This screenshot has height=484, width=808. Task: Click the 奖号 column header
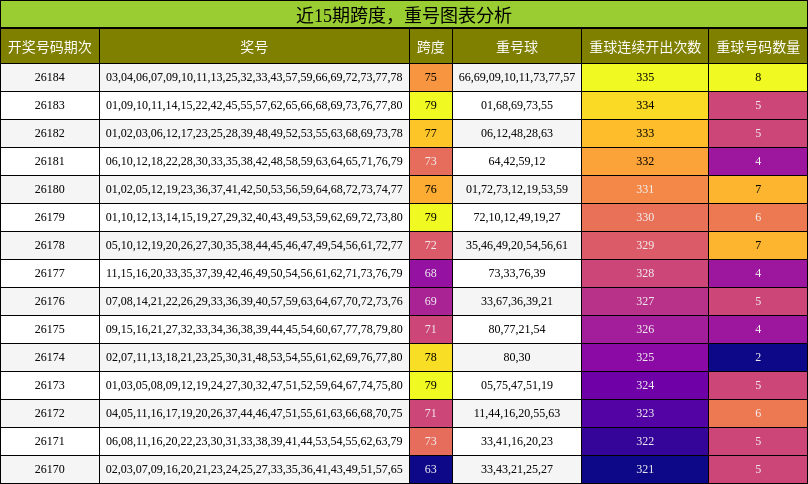(x=255, y=46)
